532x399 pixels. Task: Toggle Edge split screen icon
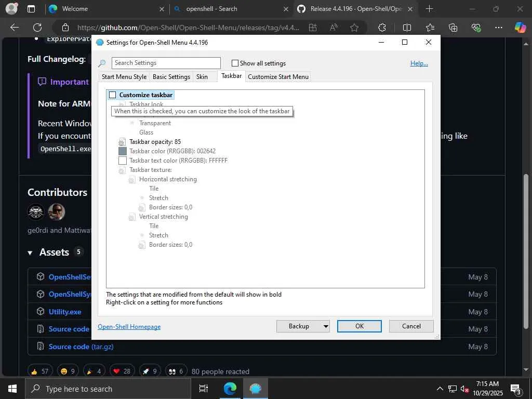point(407,28)
